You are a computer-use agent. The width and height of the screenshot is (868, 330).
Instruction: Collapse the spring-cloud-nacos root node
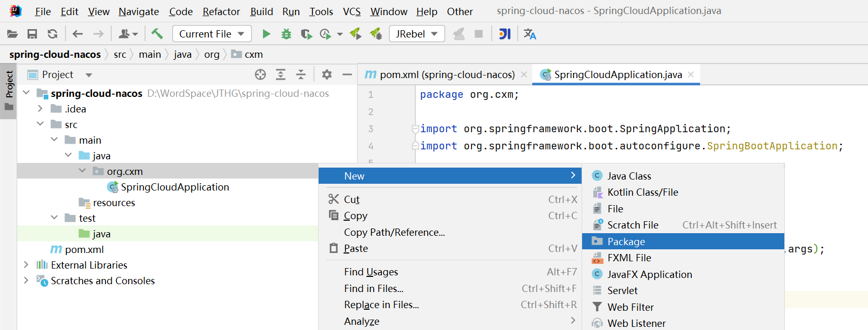[x=26, y=93]
